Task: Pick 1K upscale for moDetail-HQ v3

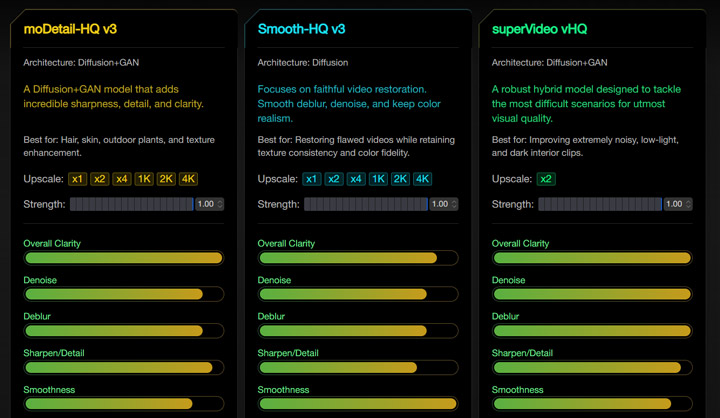Action: pyautogui.click(x=145, y=179)
